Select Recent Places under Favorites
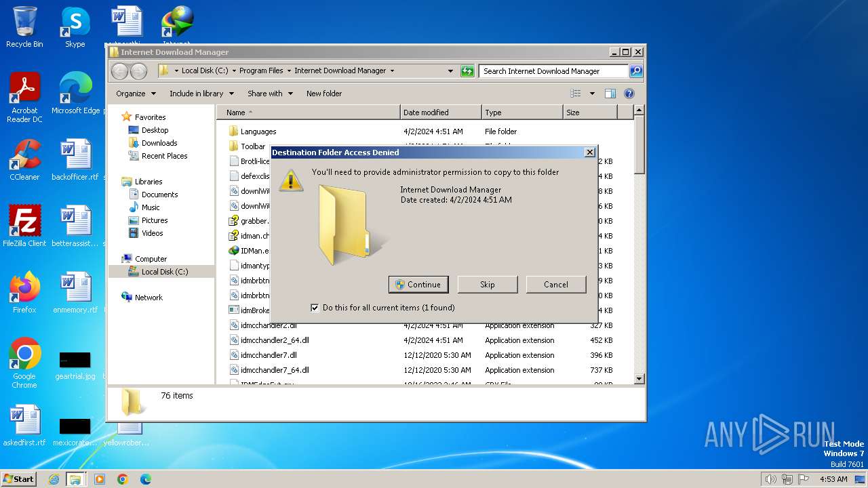868x488 pixels. (x=164, y=156)
